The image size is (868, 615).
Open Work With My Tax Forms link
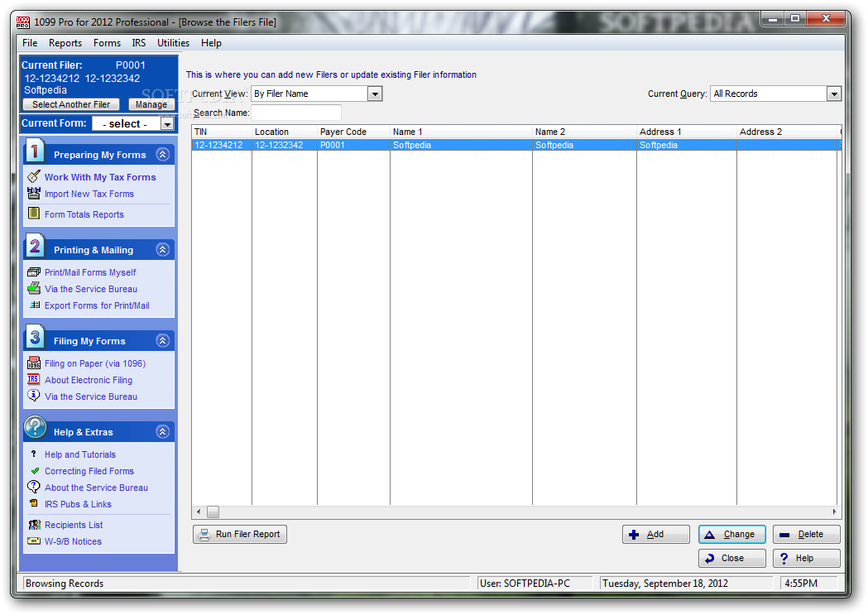(x=100, y=177)
